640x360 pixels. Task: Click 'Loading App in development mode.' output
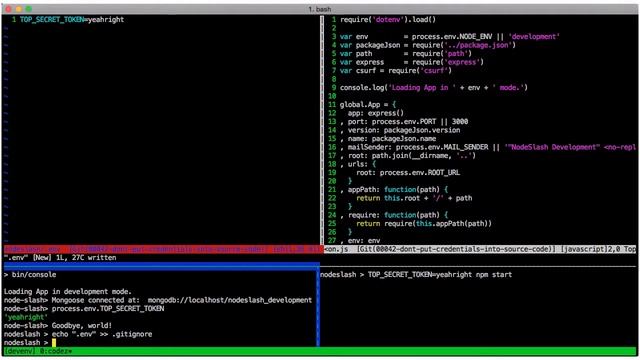68,291
